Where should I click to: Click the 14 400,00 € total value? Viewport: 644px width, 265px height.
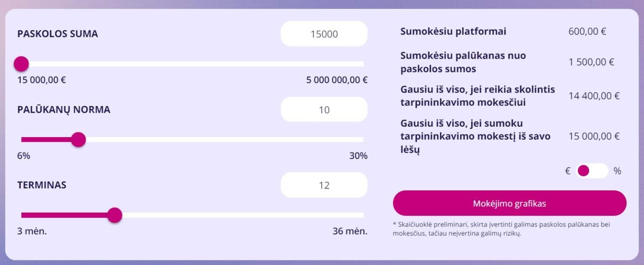594,96
